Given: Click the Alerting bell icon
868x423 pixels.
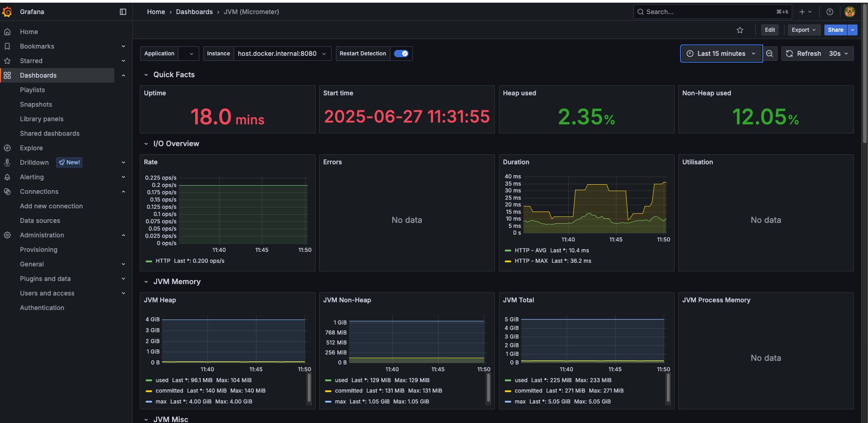Looking at the screenshot, I should coord(7,177).
